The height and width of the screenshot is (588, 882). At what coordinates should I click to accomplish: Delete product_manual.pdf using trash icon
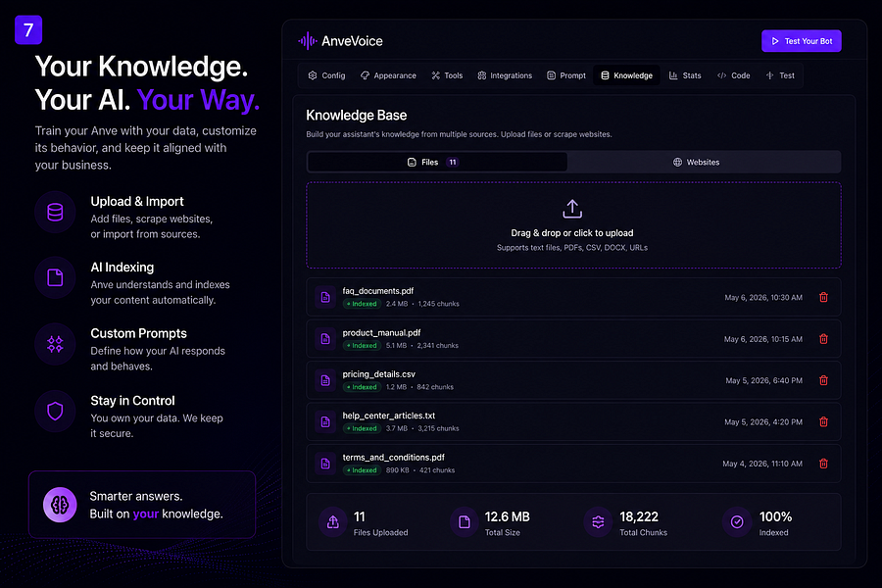[823, 339]
